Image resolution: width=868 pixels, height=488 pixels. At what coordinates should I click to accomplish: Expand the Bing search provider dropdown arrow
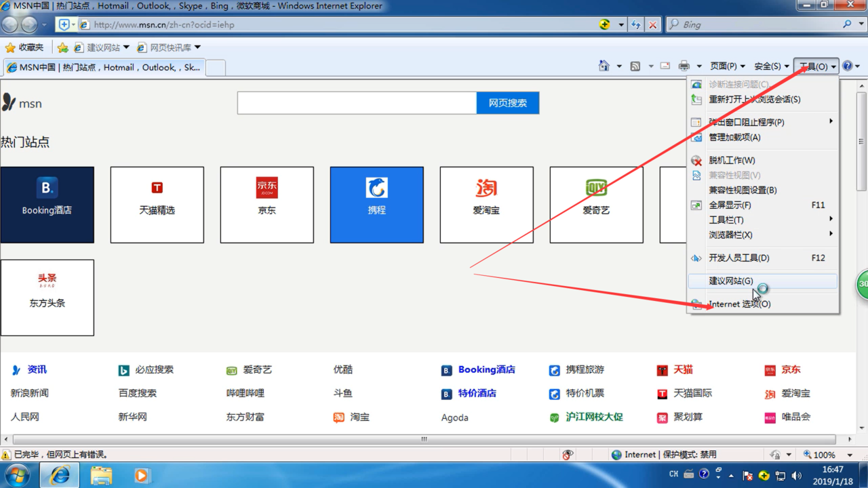[x=860, y=24]
